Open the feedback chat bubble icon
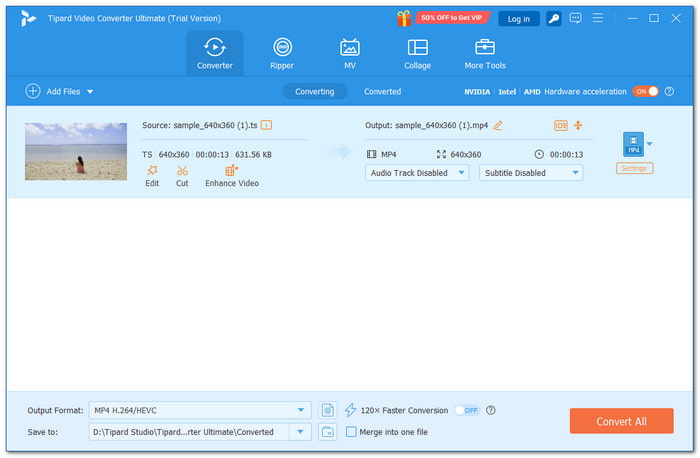Image resolution: width=700 pixels, height=458 pixels. [x=575, y=18]
